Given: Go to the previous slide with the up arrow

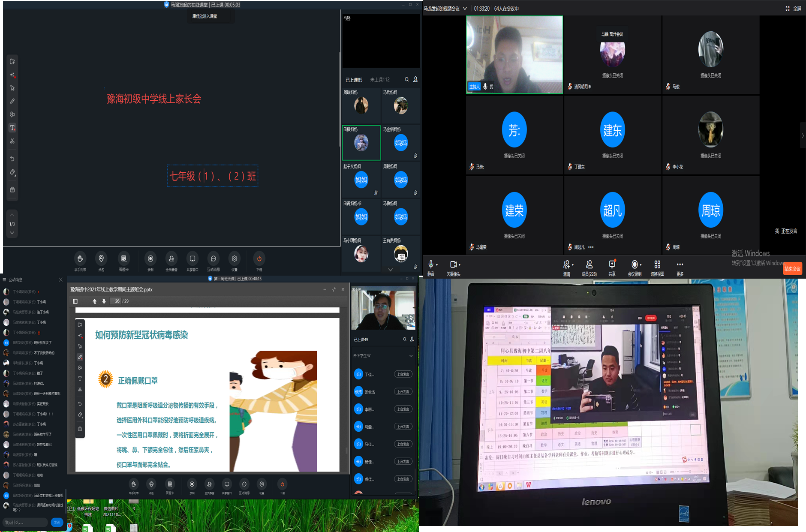Looking at the screenshot, I should (x=94, y=301).
